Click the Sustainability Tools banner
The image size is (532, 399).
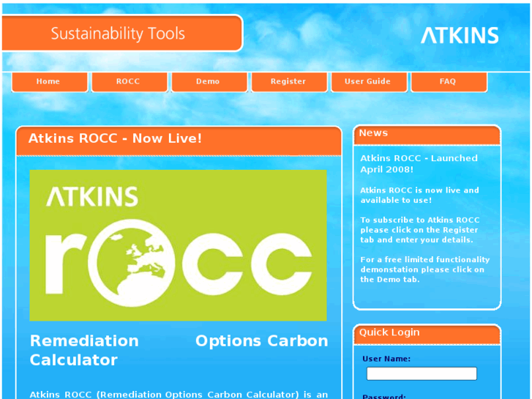122,33
